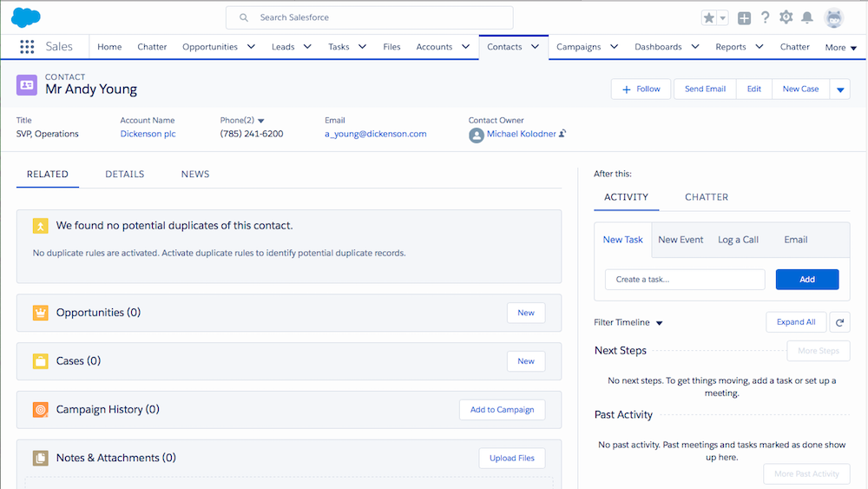
Task: Expand the Leads nav menu chevron
Action: 307,47
